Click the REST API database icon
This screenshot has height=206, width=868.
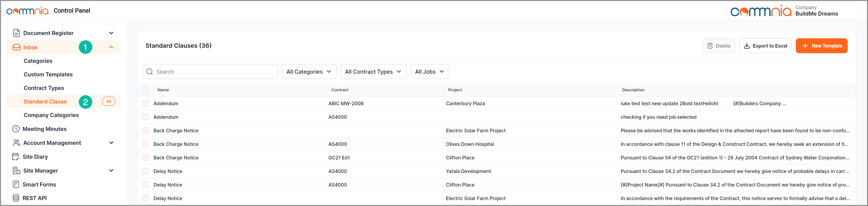(x=16, y=198)
